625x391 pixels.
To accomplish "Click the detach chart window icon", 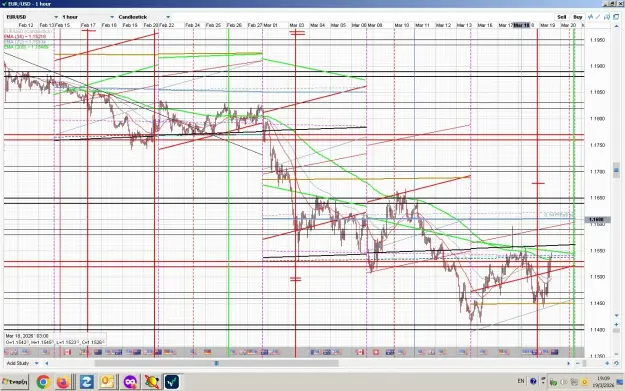I will tap(616, 17).
